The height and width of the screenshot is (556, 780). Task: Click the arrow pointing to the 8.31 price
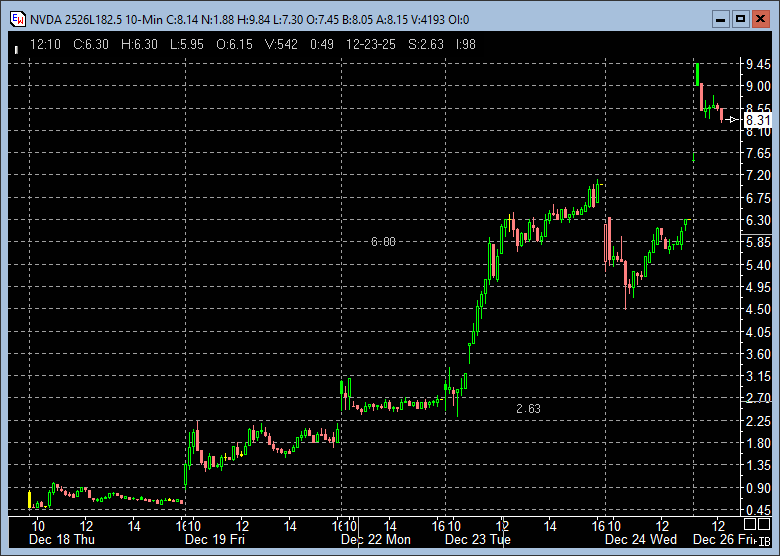[734, 120]
